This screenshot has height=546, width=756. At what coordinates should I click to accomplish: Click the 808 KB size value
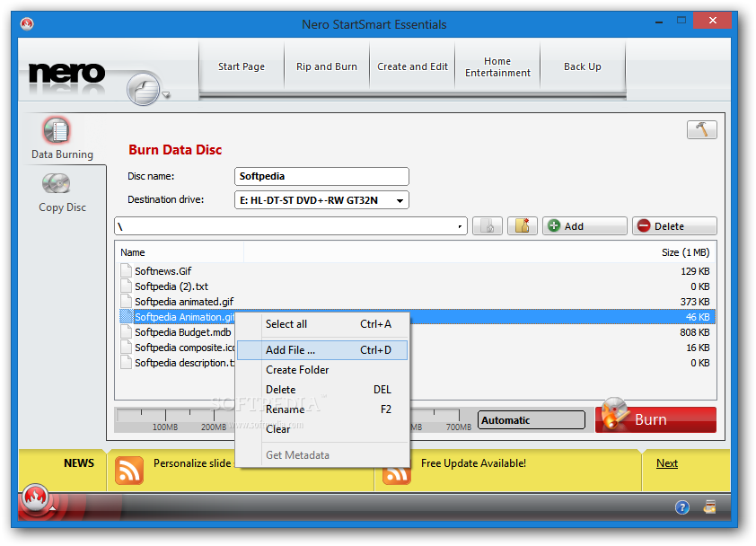[694, 332]
